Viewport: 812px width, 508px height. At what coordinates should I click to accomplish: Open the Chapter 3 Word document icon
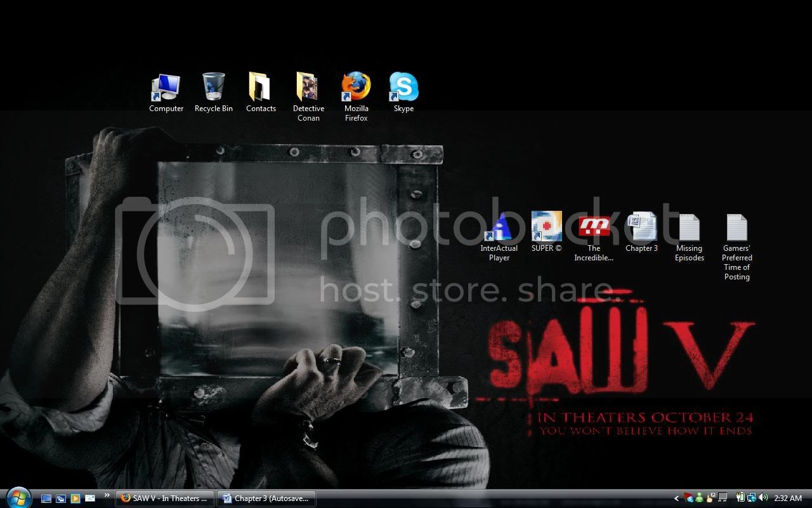pos(641,227)
